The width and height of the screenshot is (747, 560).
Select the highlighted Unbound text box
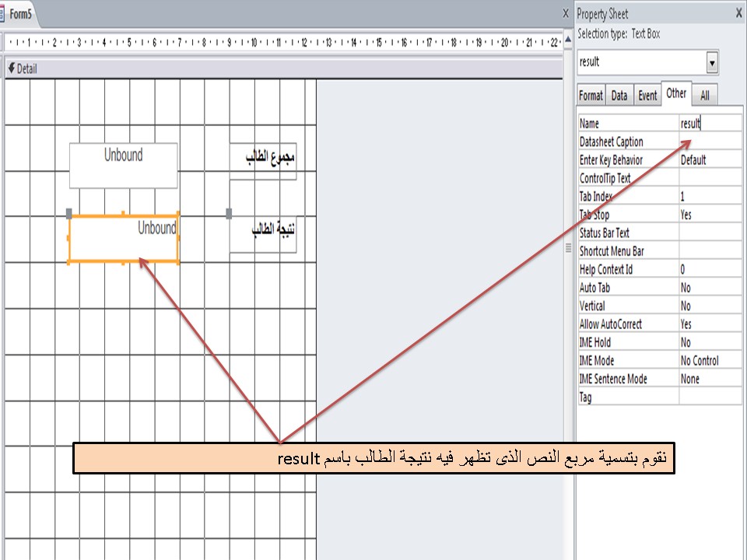click(123, 237)
